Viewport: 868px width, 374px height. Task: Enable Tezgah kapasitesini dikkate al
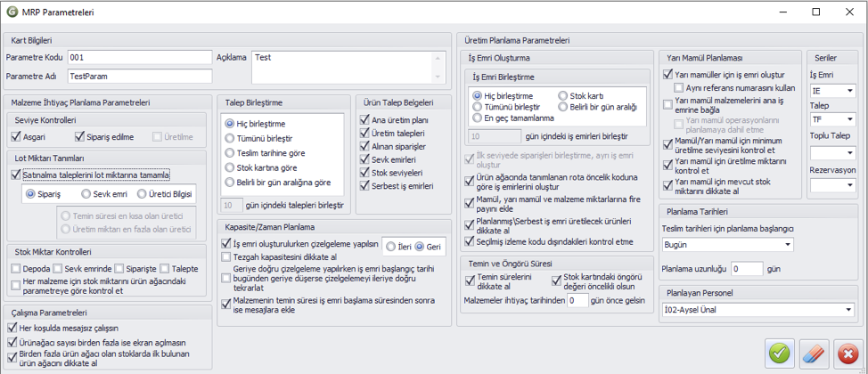[x=225, y=256]
